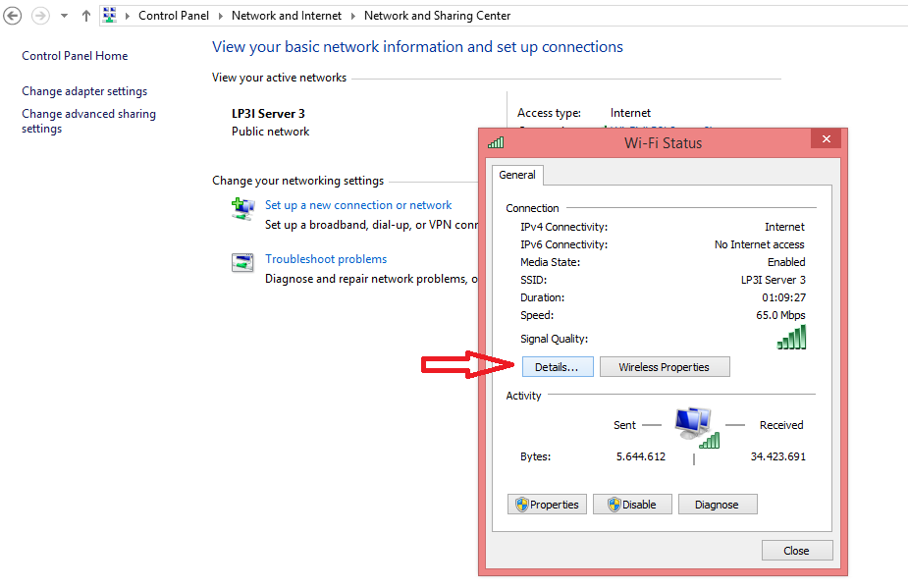Open the Wi-Fi Details button
This screenshot has height=588, width=908.
coord(557,367)
